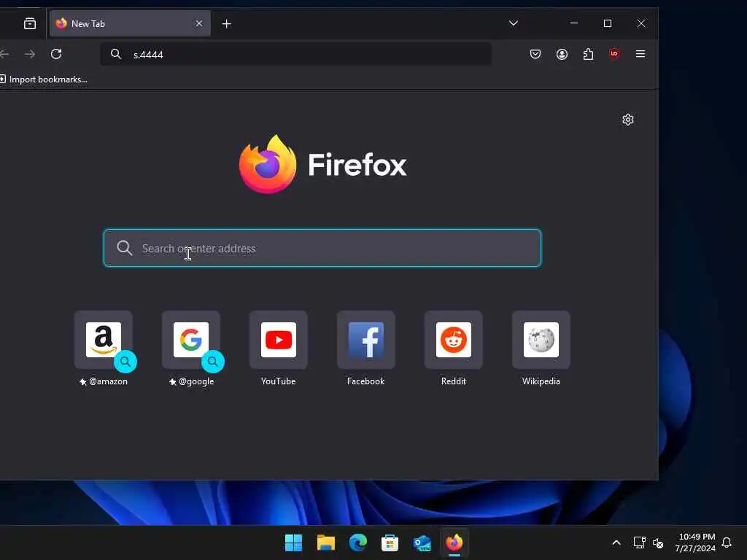Click Import bookmarks in the bookmarks toolbar
The width and height of the screenshot is (747, 560).
(x=43, y=79)
